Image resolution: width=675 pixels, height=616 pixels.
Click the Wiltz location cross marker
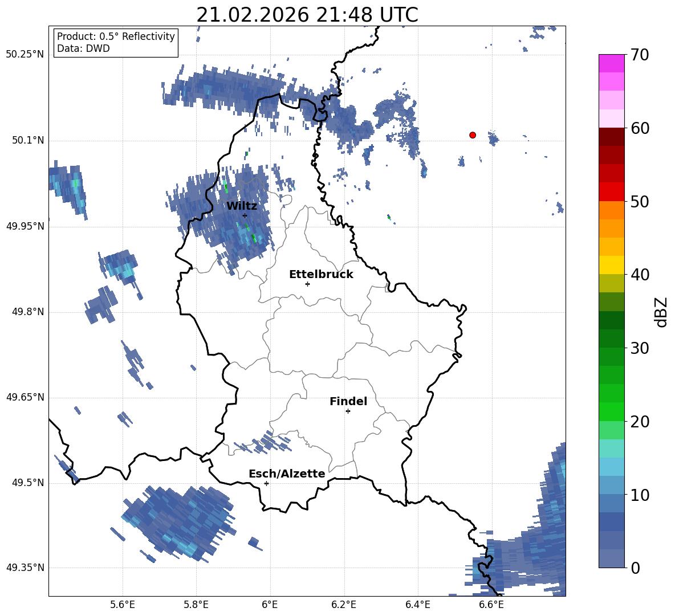pyautogui.click(x=245, y=215)
